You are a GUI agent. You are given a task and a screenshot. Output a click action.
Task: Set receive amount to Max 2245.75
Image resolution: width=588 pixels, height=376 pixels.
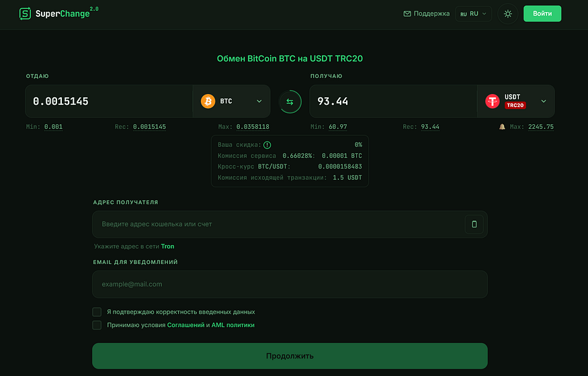(541, 127)
